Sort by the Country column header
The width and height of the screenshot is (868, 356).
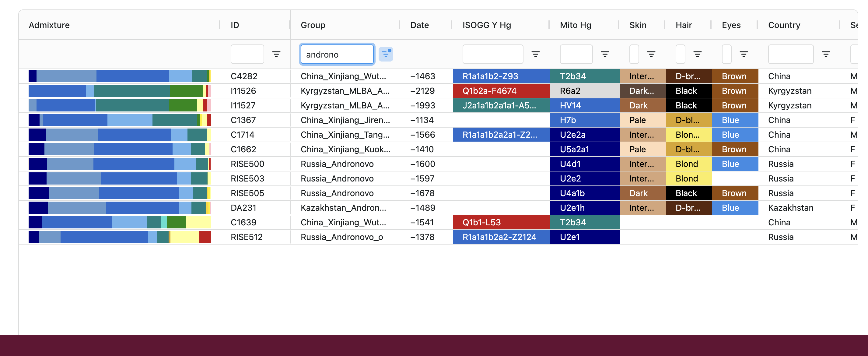pos(784,25)
